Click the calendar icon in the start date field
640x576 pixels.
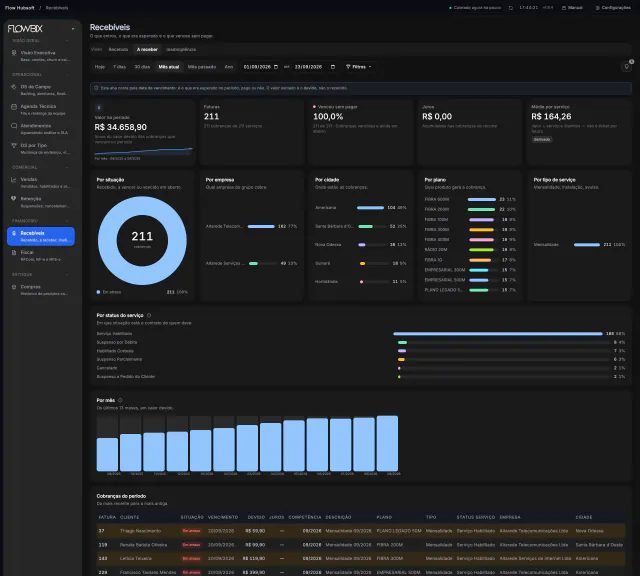(276, 67)
